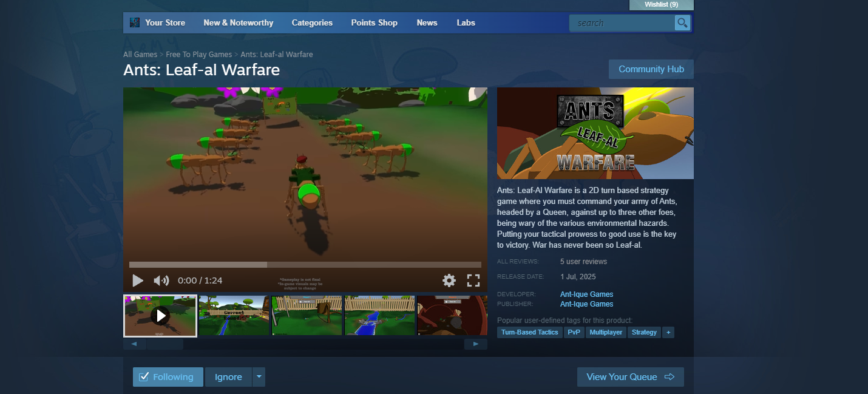Go to the Points Shop tab
The width and height of the screenshot is (868, 394).
(x=374, y=22)
